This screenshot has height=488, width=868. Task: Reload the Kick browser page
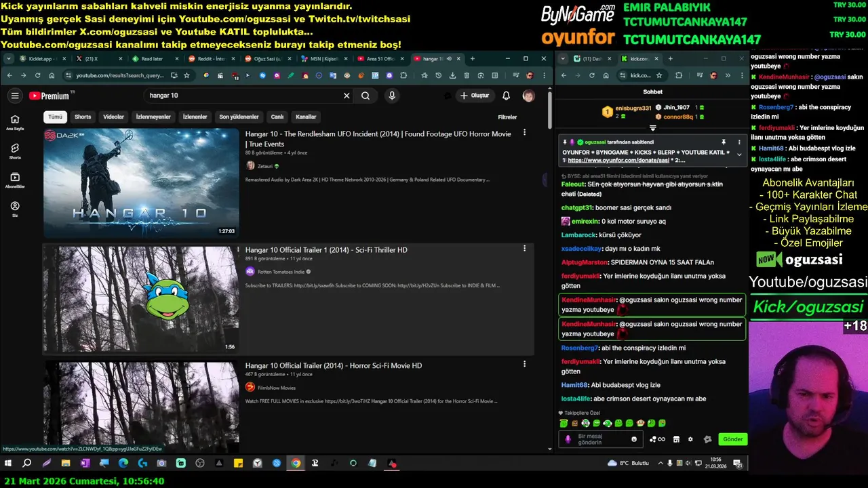tap(591, 75)
